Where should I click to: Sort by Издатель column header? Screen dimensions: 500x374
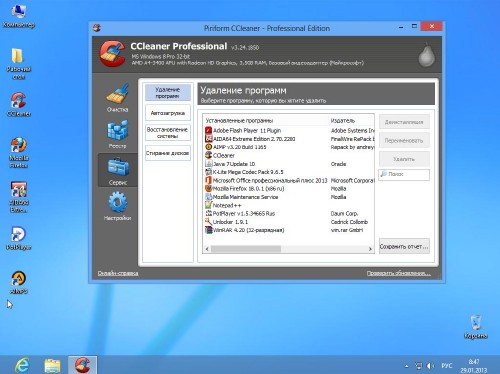click(x=351, y=120)
